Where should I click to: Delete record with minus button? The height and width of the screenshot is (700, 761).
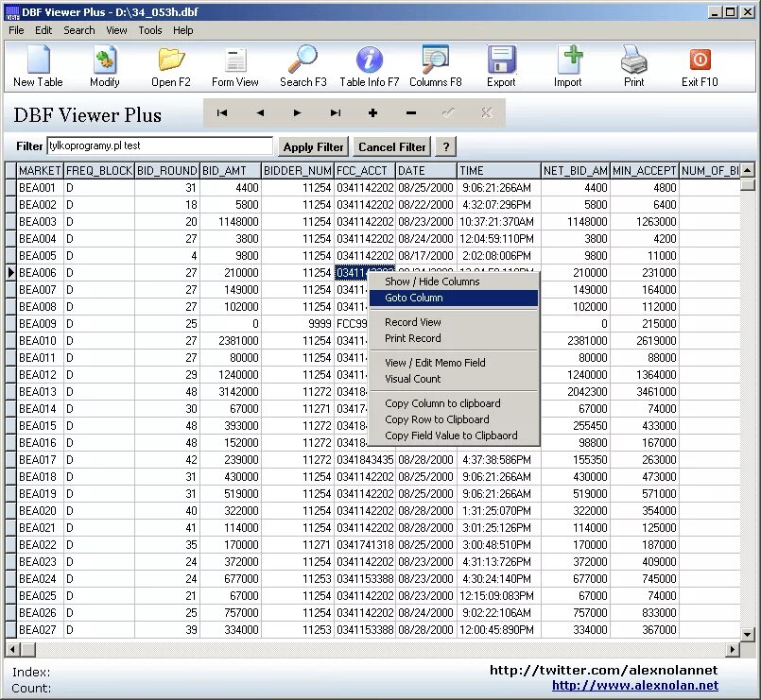pos(411,113)
